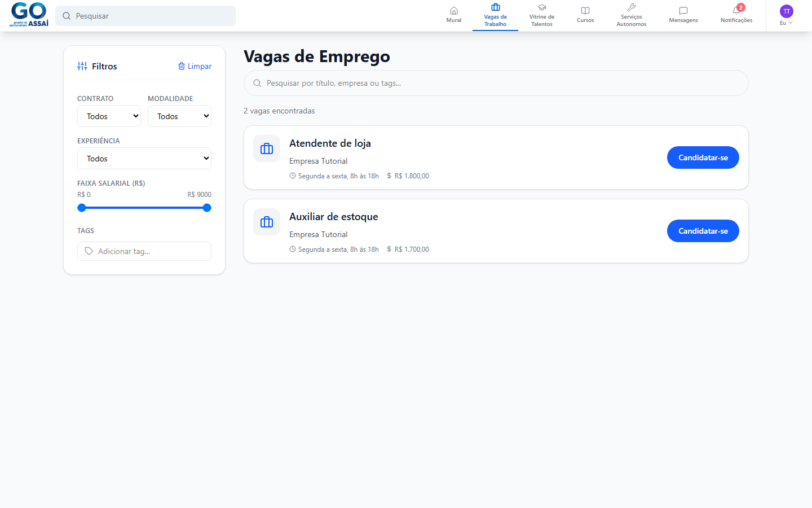Click the briefcase icon for Auxiliar de estoque
812x508 pixels.
(267, 222)
